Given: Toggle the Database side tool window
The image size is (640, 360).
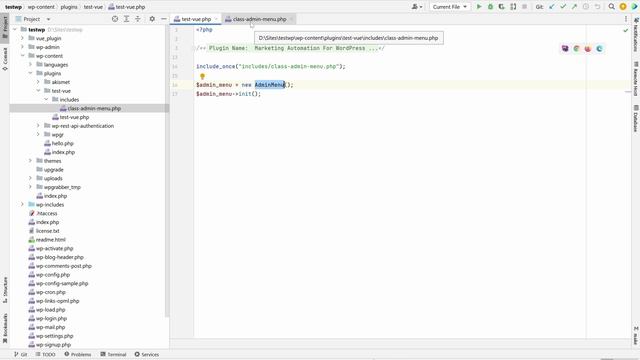Looking at the screenshot, I should [x=636, y=118].
